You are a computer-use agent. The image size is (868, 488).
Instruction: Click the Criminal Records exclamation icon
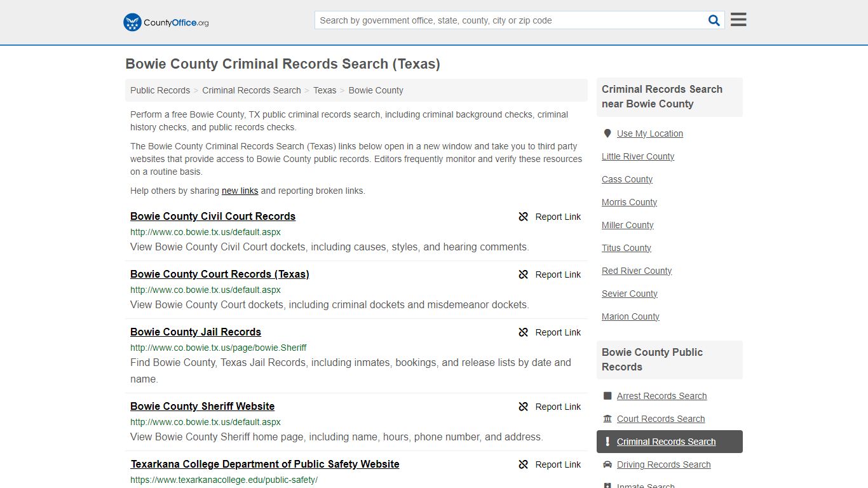(x=607, y=442)
